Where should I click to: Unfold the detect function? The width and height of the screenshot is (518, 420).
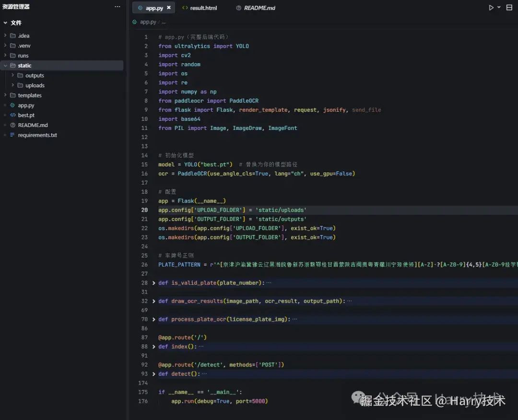pyautogui.click(x=153, y=374)
